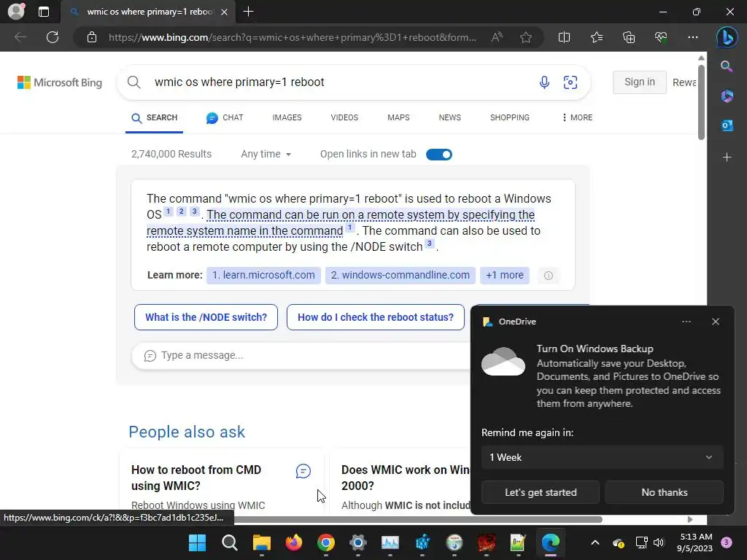The width and height of the screenshot is (747, 560).
Task: Click the address bar URL
Action: click(292, 38)
